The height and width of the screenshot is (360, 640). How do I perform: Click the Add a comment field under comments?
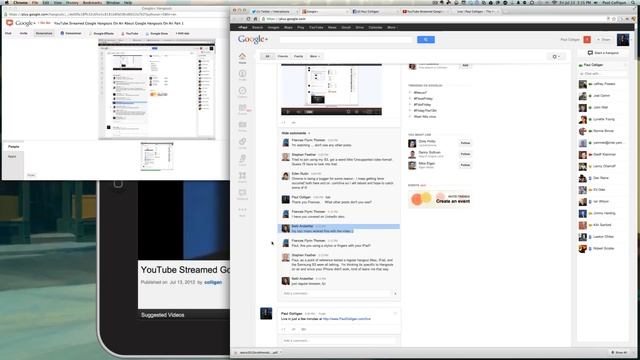click(x=337, y=293)
